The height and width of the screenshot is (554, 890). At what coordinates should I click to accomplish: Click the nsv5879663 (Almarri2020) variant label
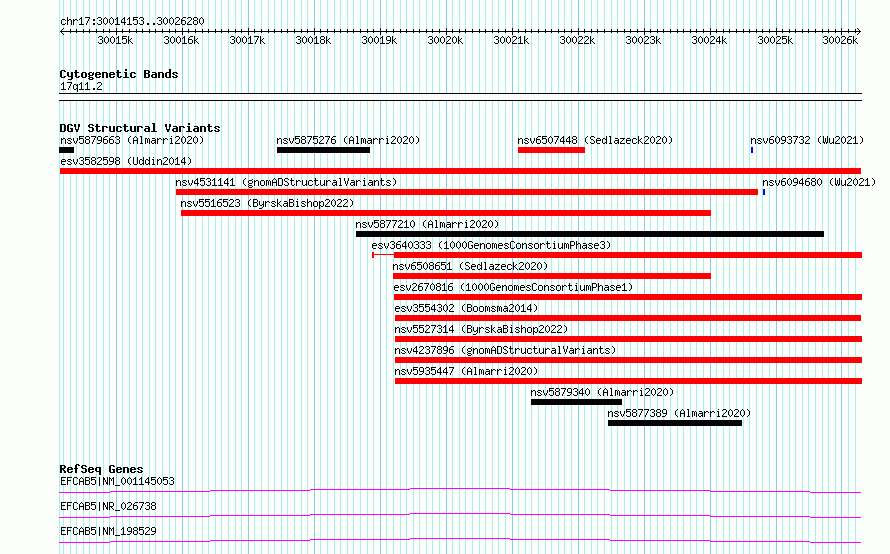point(132,140)
